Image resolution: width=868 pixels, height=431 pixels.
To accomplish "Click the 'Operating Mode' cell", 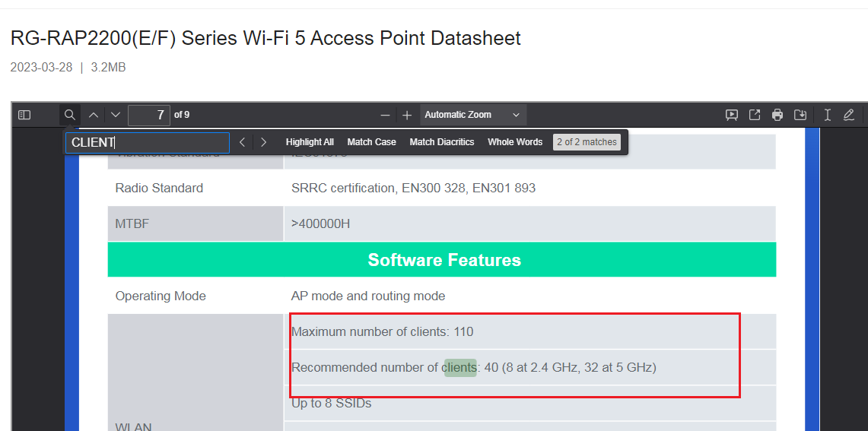I will point(161,296).
